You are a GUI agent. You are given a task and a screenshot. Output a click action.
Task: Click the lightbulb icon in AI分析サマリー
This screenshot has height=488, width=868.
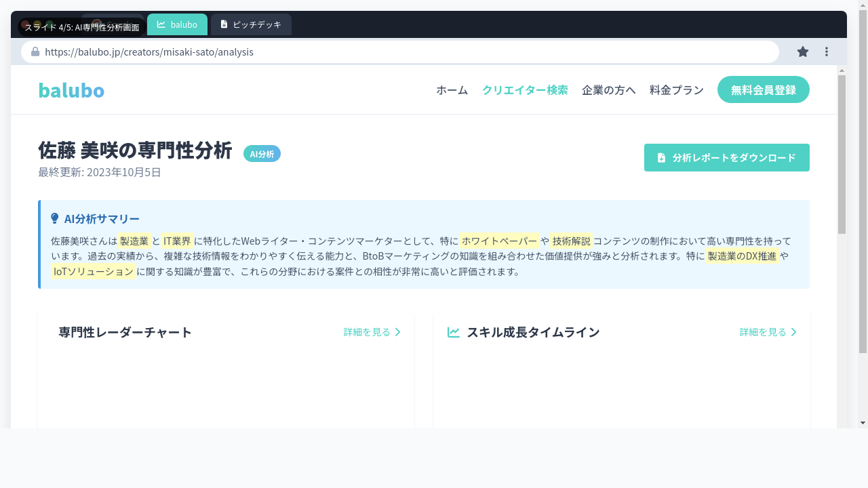coord(55,219)
